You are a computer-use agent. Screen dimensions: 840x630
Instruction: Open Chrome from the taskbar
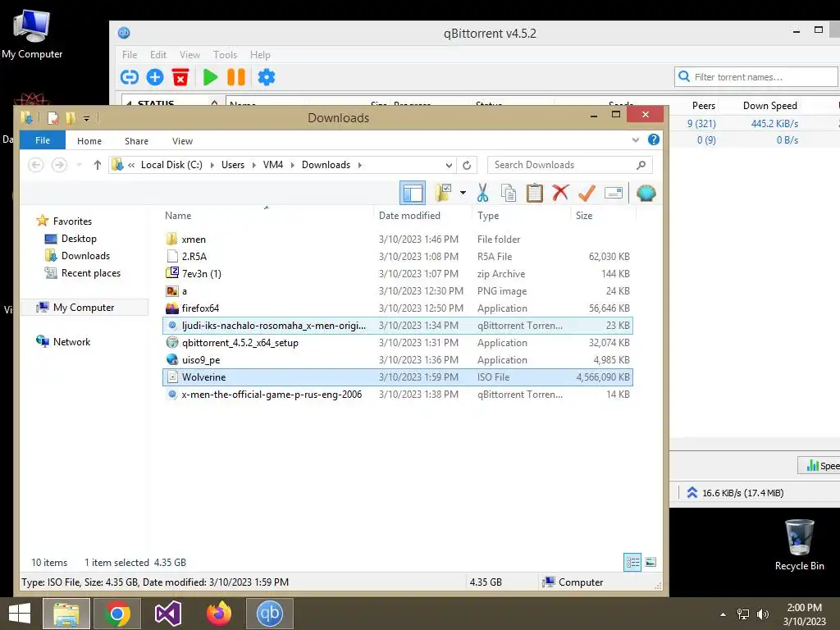point(117,614)
